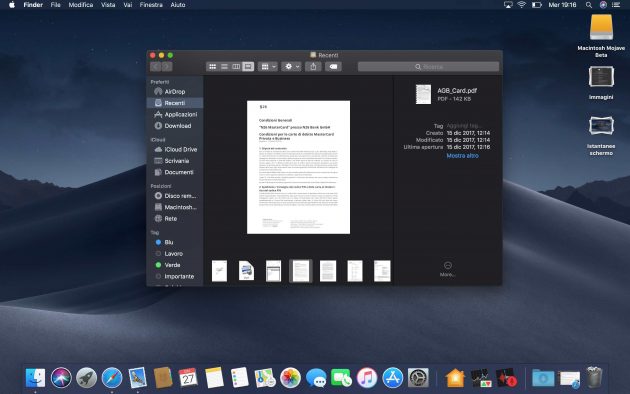The height and width of the screenshot is (394, 630).
Task: Select the highlighted thumbnail in the gallery strip
Action: point(301,271)
